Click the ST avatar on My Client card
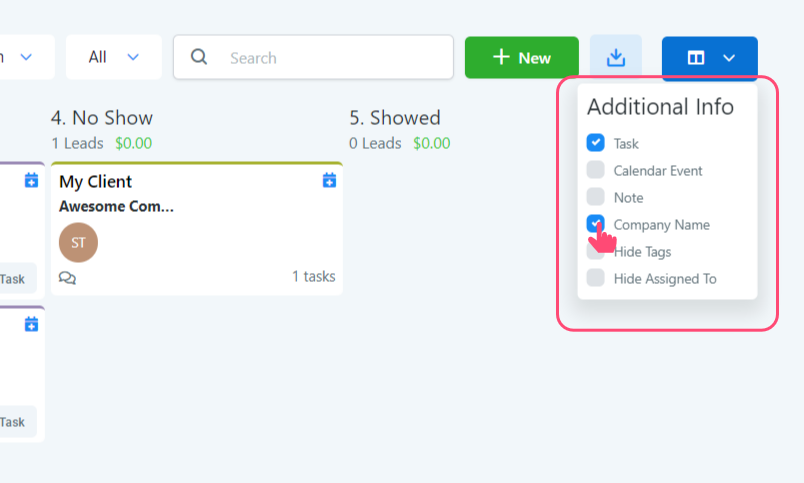 [x=78, y=242]
